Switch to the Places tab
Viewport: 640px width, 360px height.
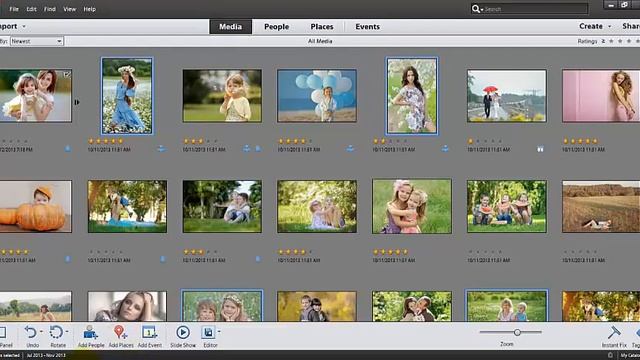click(322, 27)
